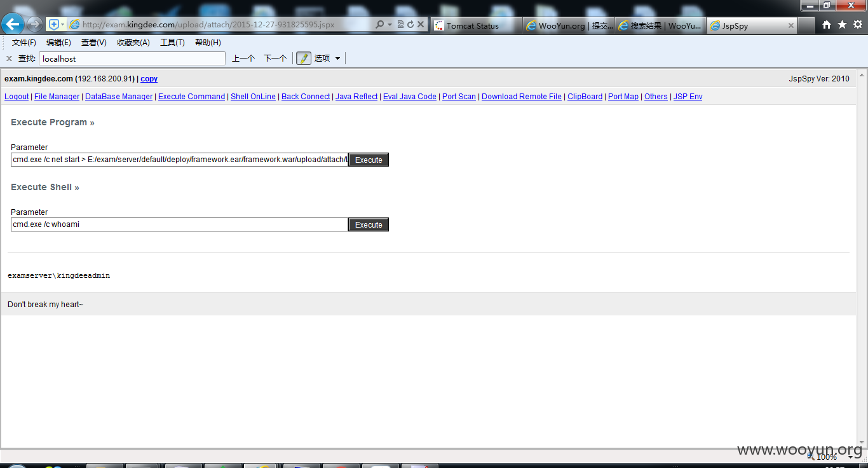Image resolution: width=868 pixels, height=468 pixels.
Task: Open the 编辑(E) menu
Action: [58, 43]
